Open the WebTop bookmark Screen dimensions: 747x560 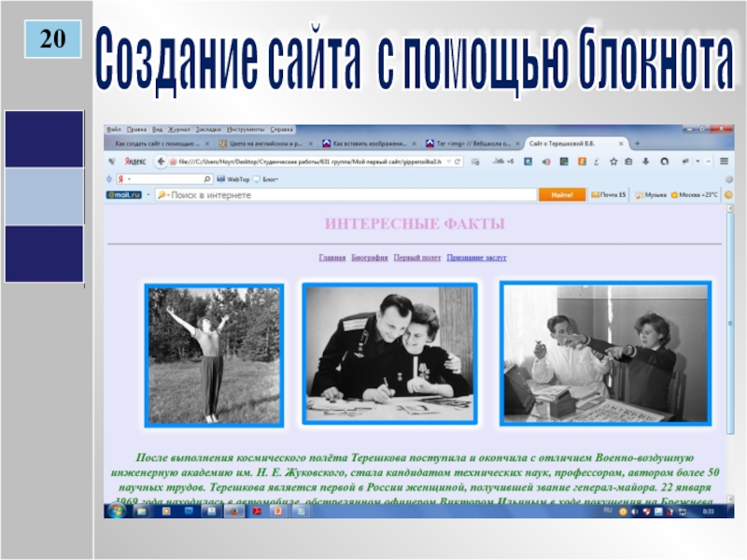tap(233, 179)
